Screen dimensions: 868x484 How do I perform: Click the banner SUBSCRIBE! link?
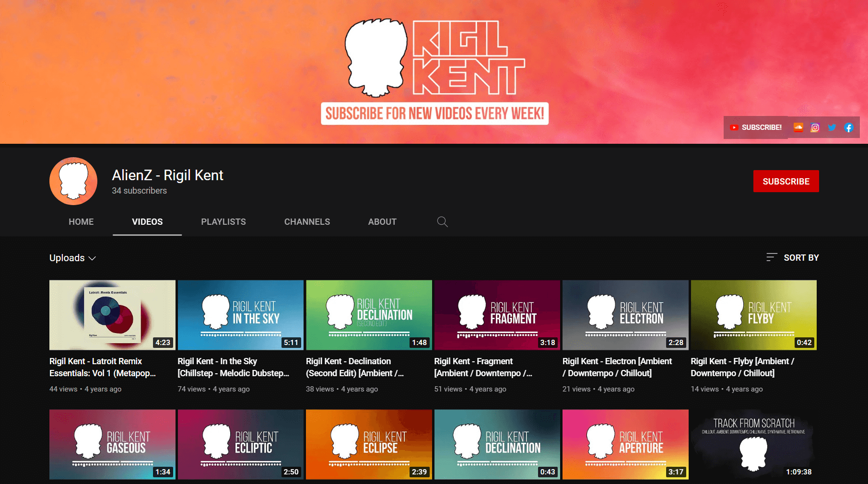tap(756, 127)
